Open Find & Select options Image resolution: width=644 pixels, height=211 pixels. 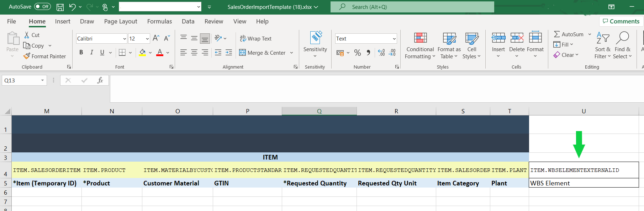[622, 45]
